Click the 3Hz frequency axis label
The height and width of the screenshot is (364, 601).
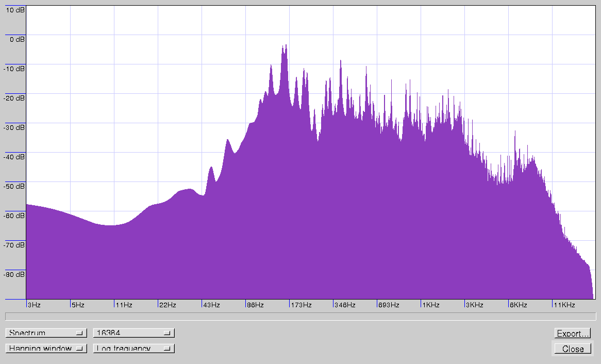pos(34,305)
